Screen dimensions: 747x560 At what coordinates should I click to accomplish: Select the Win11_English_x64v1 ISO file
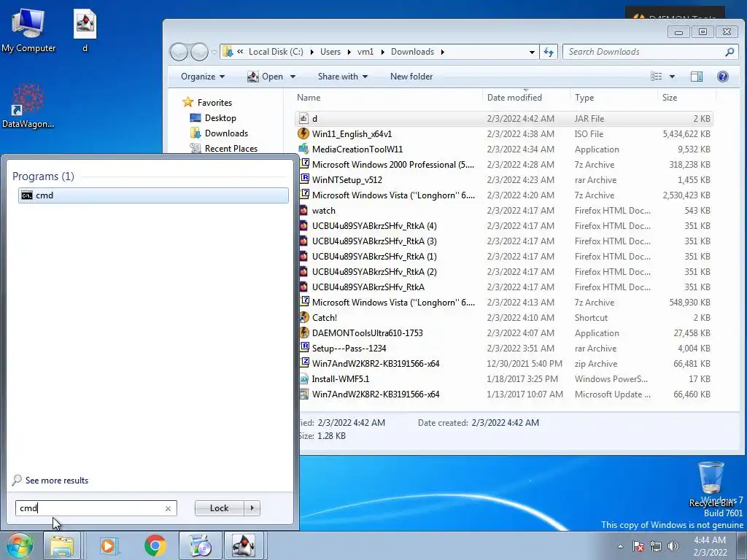coord(504,134)
